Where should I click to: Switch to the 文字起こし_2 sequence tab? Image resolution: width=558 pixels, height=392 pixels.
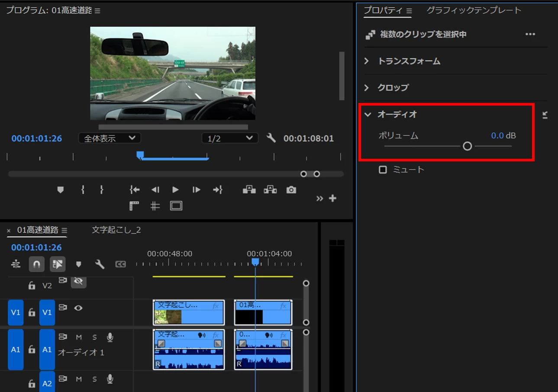coord(116,230)
